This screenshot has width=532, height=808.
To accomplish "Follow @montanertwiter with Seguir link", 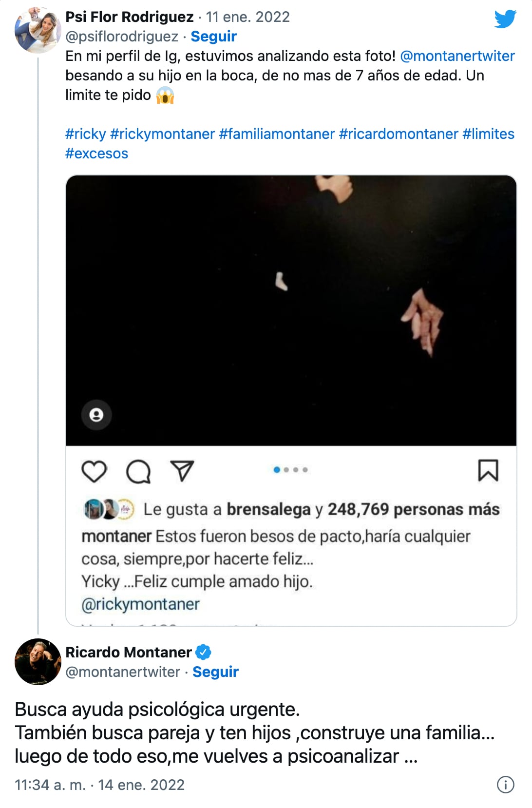I will pos(215,672).
